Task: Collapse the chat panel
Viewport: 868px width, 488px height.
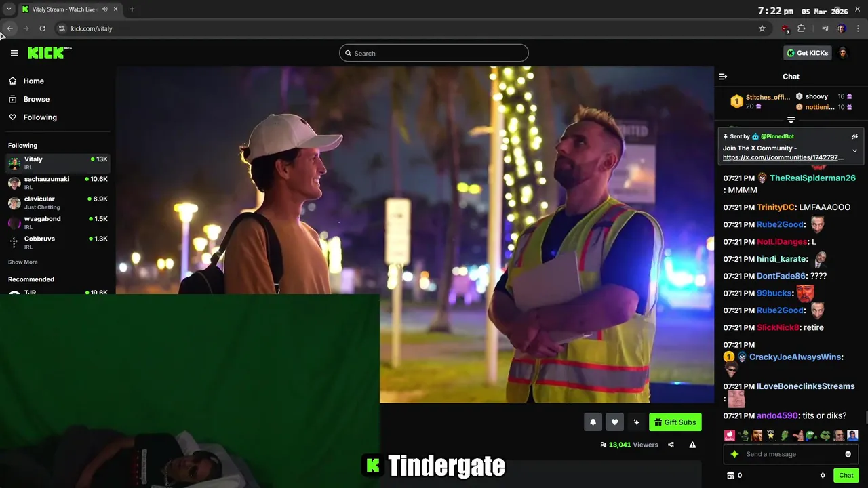Action: 723,77
